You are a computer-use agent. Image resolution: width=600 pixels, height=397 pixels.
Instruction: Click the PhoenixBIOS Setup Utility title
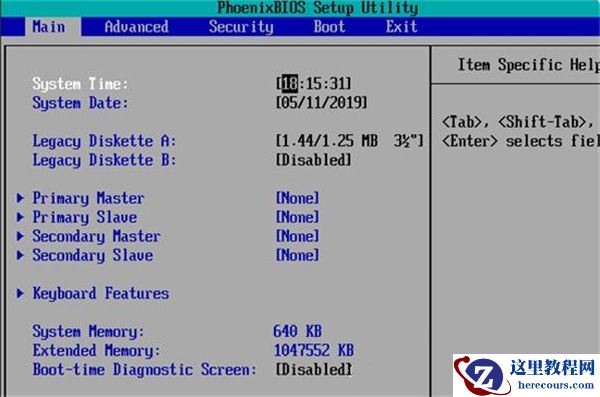click(318, 8)
